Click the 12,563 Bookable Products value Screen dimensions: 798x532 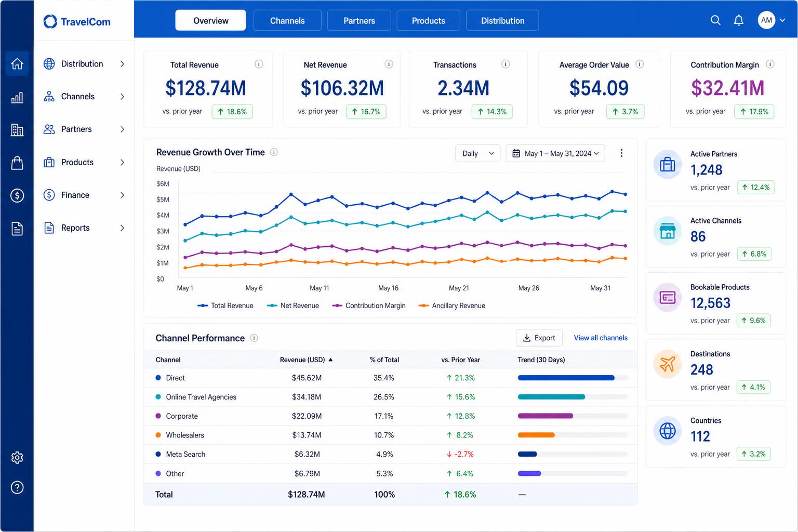pyautogui.click(x=710, y=303)
